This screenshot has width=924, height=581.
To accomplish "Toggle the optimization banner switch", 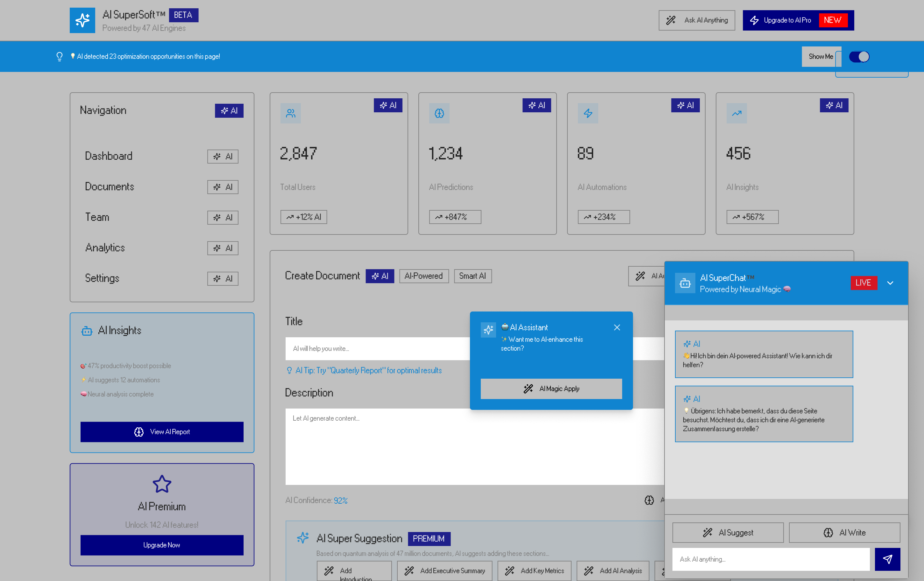I will 859,57.
